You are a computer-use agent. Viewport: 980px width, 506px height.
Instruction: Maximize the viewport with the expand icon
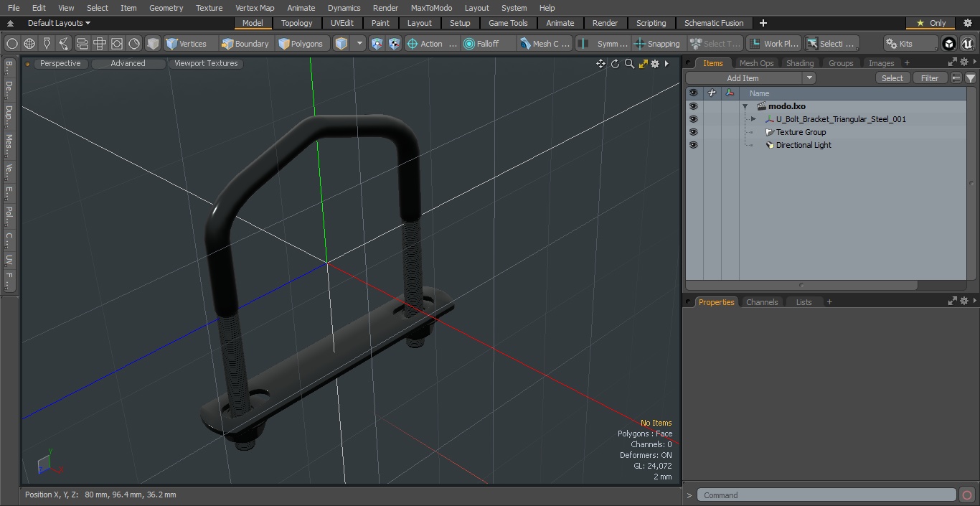coord(643,64)
